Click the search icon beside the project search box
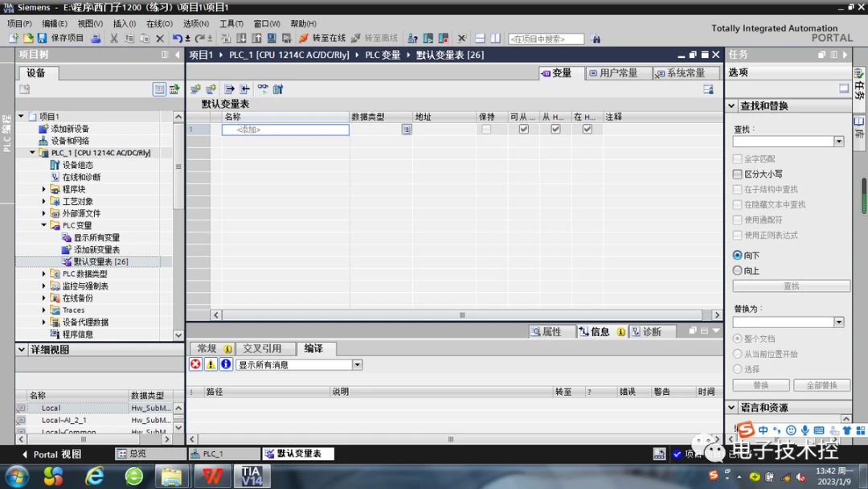 (596, 39)
